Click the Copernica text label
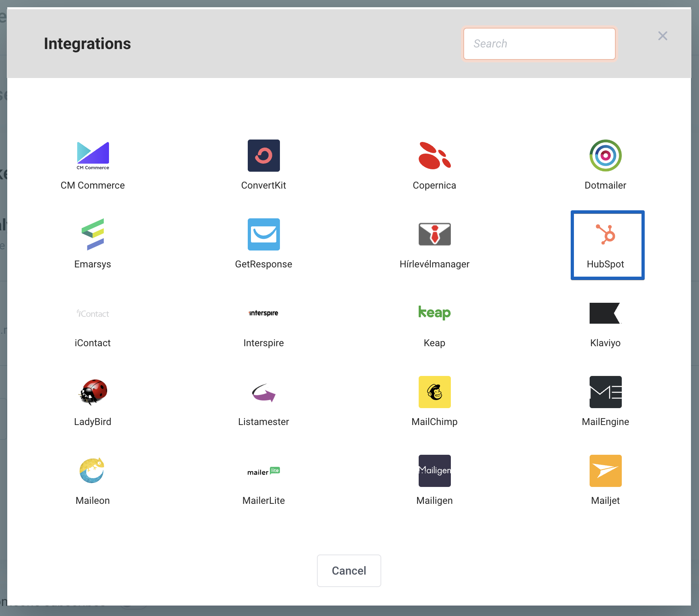This screenshot has height=616, width=699. (435, 185)
